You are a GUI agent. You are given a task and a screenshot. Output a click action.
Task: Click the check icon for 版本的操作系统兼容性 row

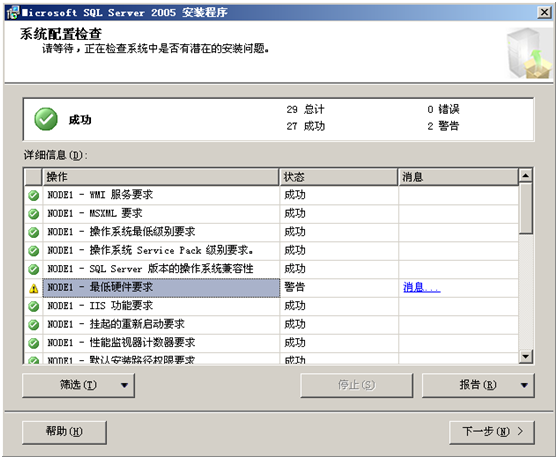pos(33,269)
